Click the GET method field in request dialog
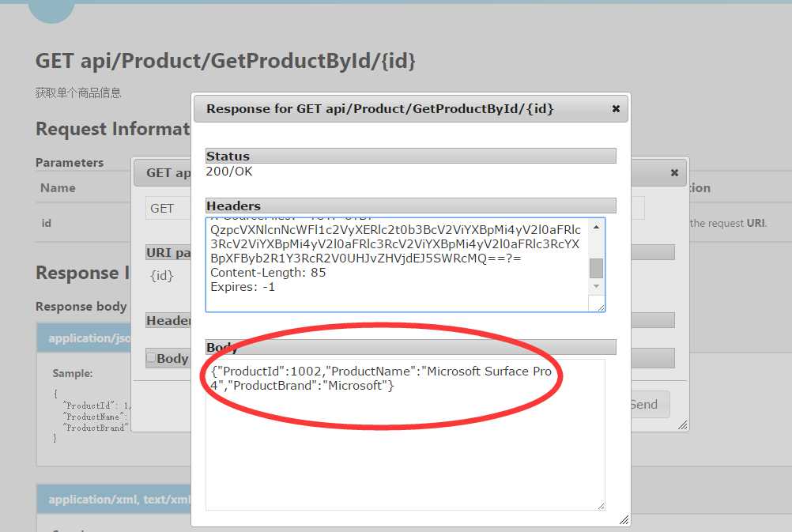The width and height of the screenshot is (792, 532). point(168,208)
